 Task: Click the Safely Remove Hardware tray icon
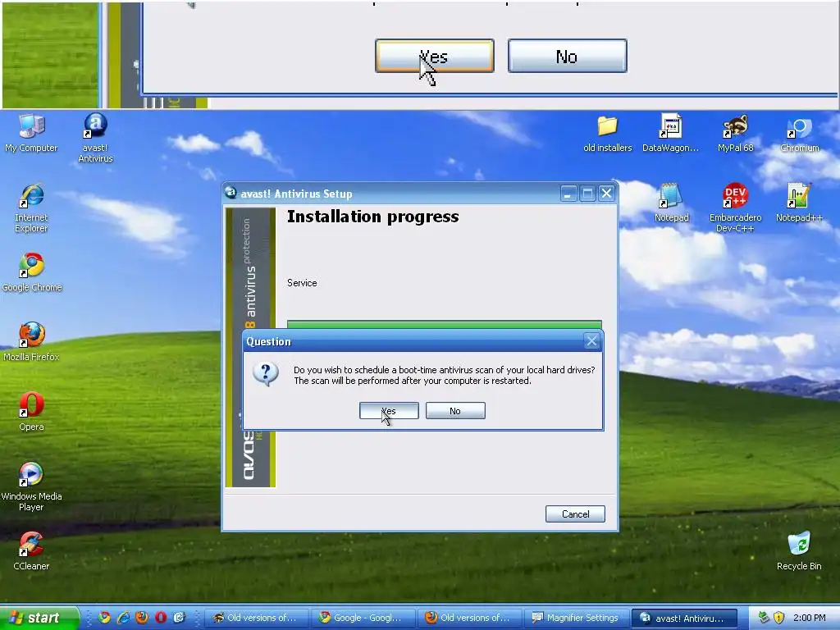click(x=764, y=618)
